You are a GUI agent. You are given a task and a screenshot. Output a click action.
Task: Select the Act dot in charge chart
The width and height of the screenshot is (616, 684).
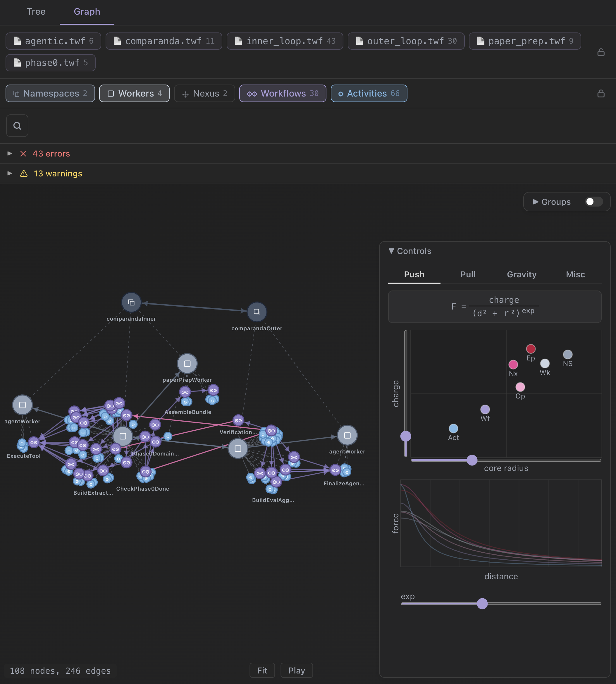pyautogui.click(x=453, y=429)
